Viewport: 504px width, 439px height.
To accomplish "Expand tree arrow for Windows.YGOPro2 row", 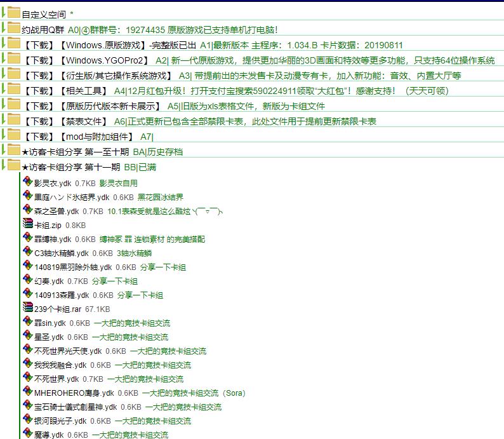I will (x=4, y=58).
